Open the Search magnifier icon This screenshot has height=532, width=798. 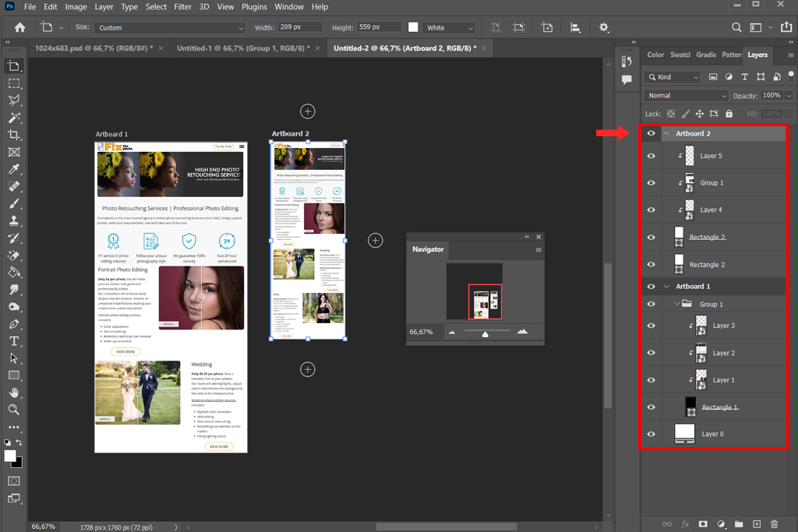(736, 27)
